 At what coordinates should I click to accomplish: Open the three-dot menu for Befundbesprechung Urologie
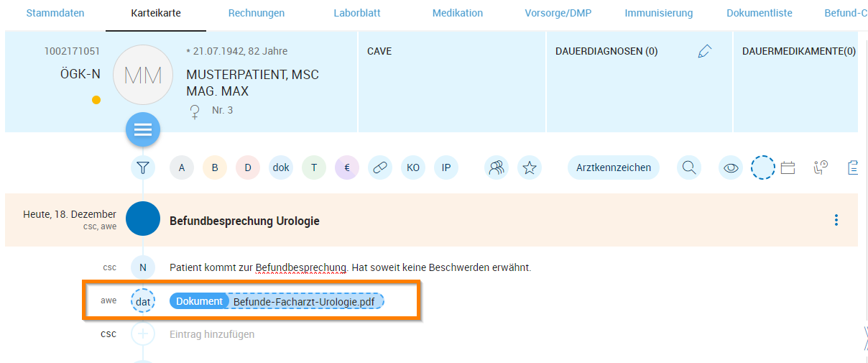[836, 220]
